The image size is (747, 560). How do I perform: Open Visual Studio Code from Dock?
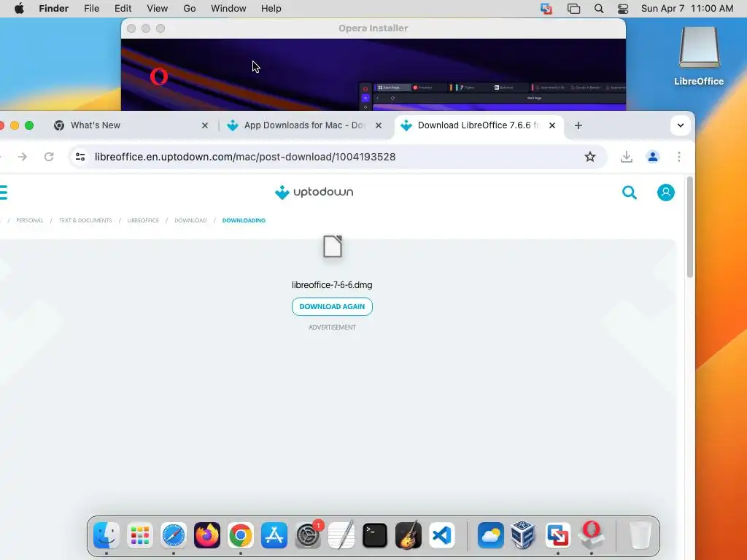442,535
